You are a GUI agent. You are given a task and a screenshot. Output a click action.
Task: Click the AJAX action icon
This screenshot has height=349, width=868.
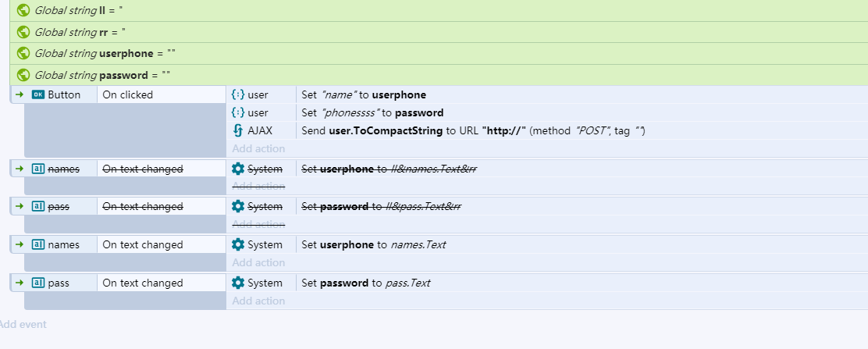[238, 130]
